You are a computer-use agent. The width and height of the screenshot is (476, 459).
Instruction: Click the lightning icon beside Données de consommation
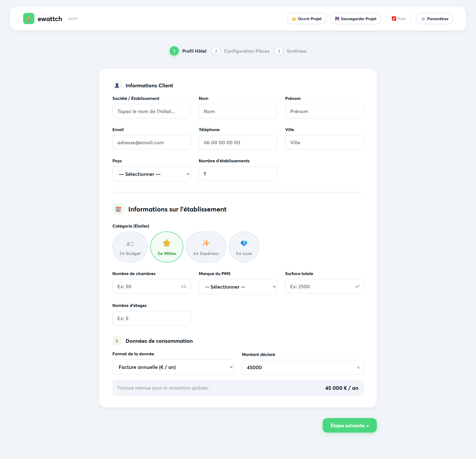(x=117, y=341)
